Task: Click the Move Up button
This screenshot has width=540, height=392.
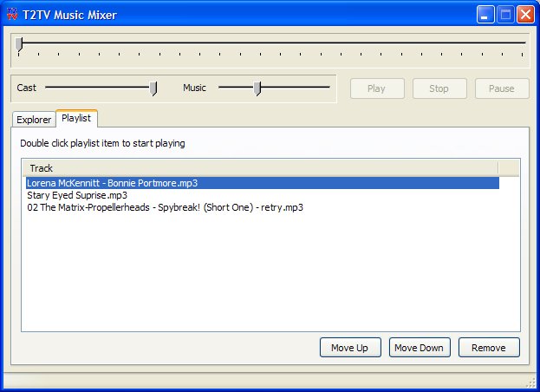Action: (x=349, y=348)
